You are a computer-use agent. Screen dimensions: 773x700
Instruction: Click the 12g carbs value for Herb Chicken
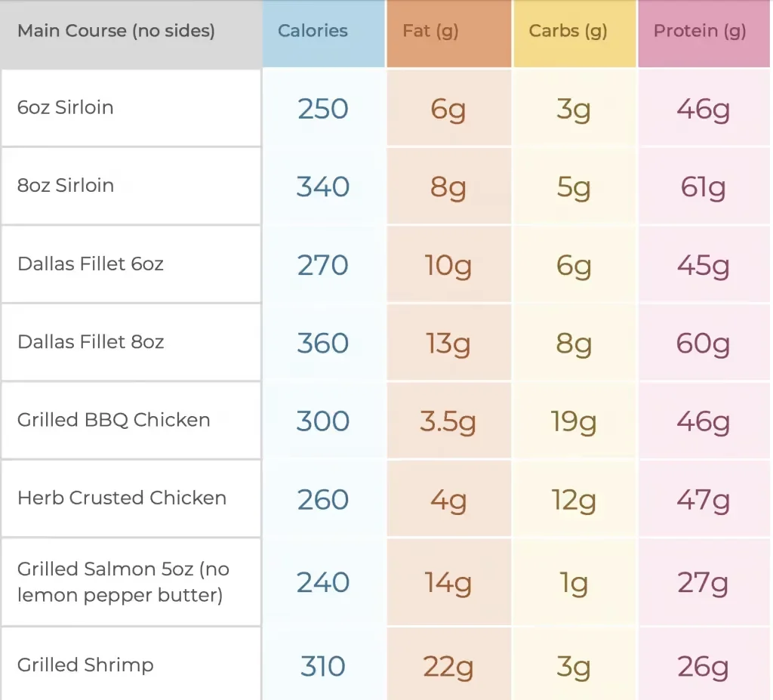[574, 499]
